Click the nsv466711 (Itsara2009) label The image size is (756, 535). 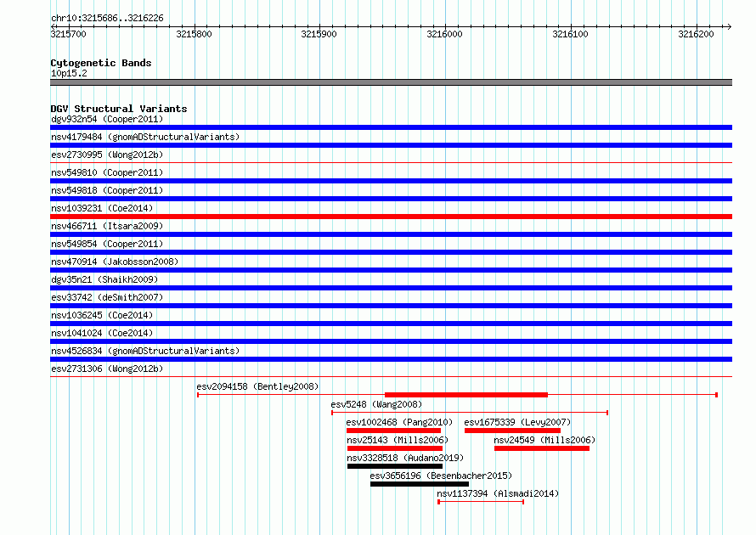(107, 226)
